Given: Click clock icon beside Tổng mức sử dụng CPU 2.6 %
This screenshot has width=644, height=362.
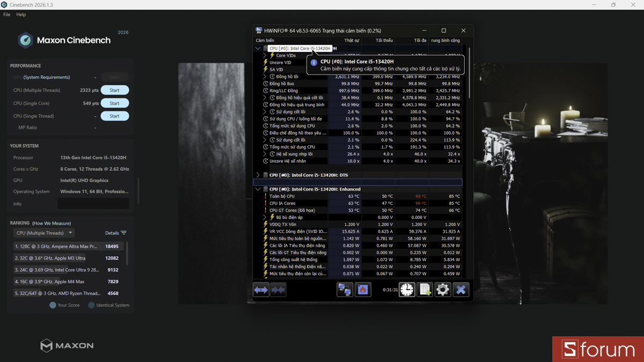Looking at the screenshot, I should click(265, 126).
